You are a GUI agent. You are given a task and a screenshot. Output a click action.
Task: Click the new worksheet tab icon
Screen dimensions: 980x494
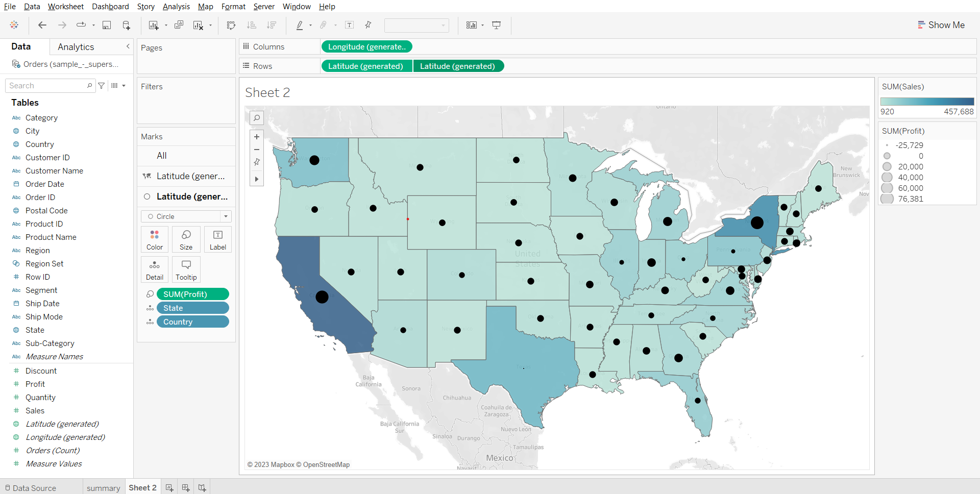pos(169,488)
